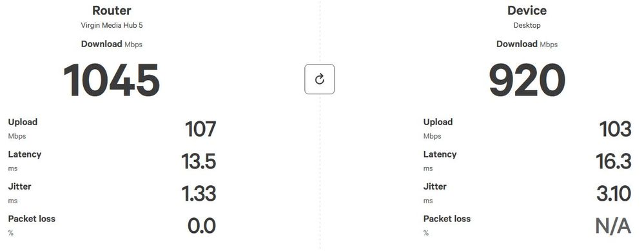The image size is (644, 251).
Task: Click the Router Upload label
Action: click(23, 122)
